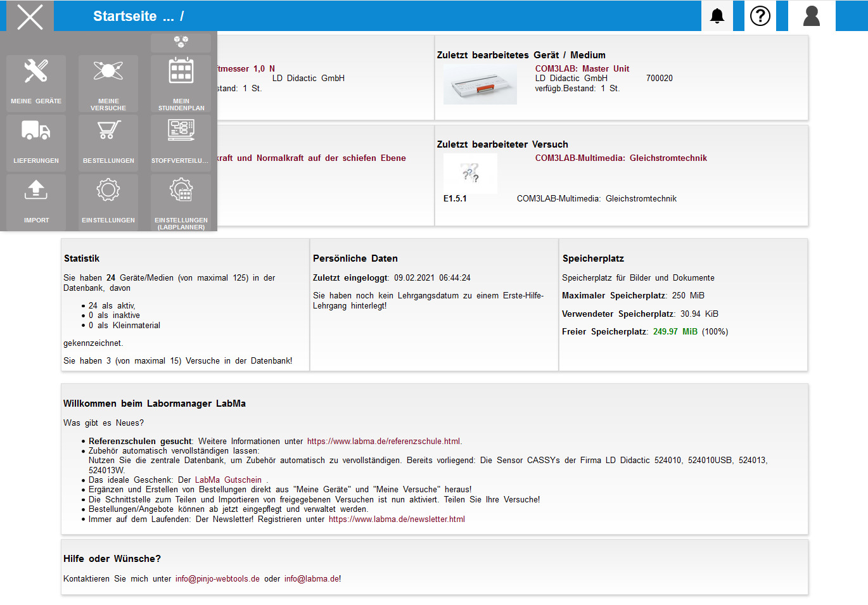Screen dimensions: 868x605
Task: Click info@pinjo-webtools.de email link
Action: pos(217,579)
